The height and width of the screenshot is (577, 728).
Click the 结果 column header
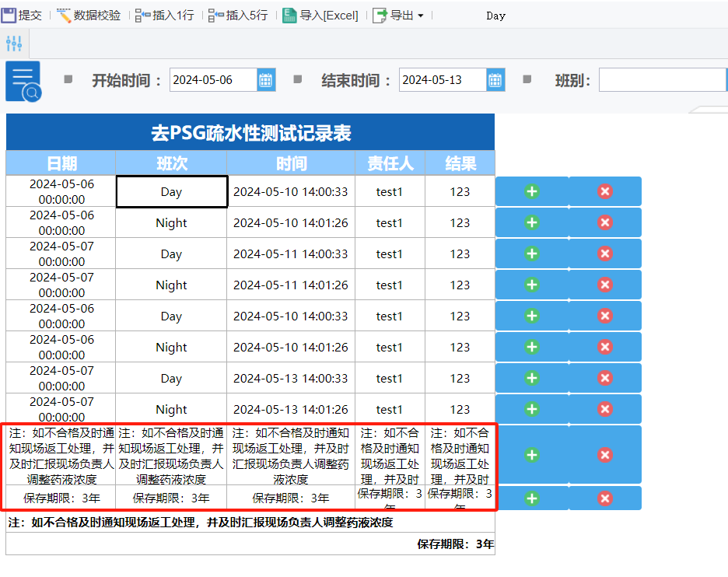click(x=460, y=163)
